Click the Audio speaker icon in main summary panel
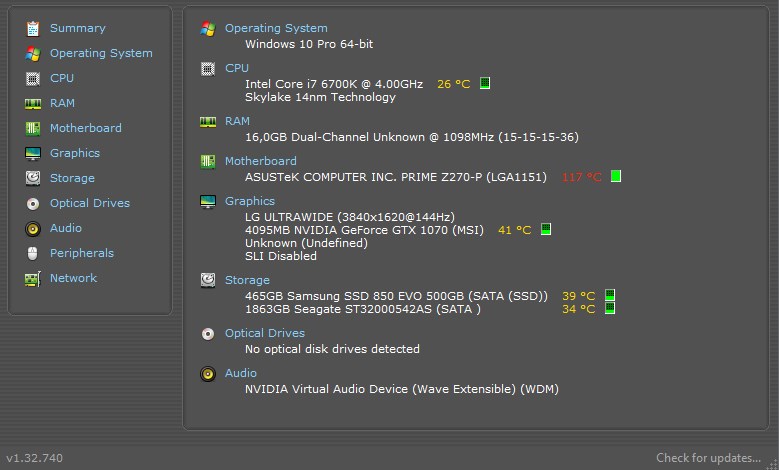 tap(208, 374)
